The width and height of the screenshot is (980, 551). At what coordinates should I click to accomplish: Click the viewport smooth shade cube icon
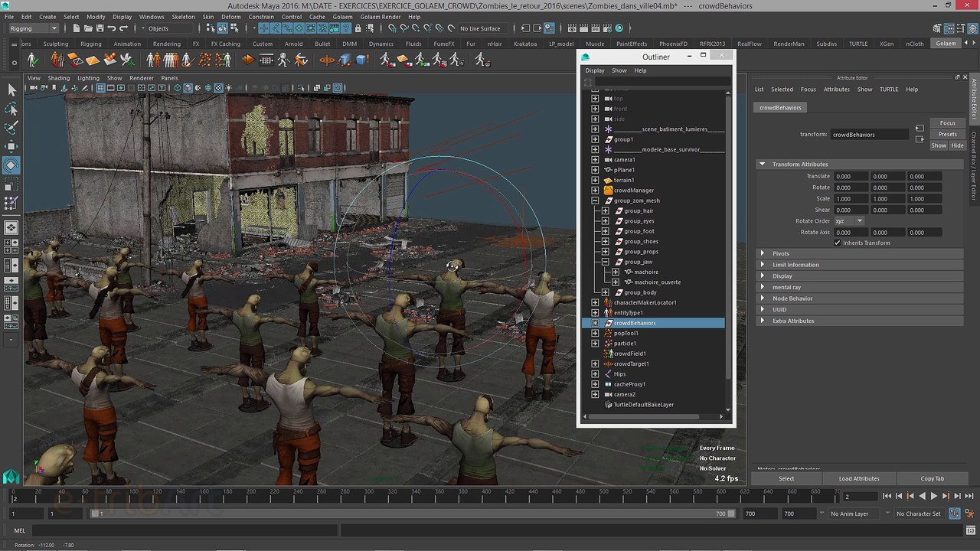coord(188,88)
